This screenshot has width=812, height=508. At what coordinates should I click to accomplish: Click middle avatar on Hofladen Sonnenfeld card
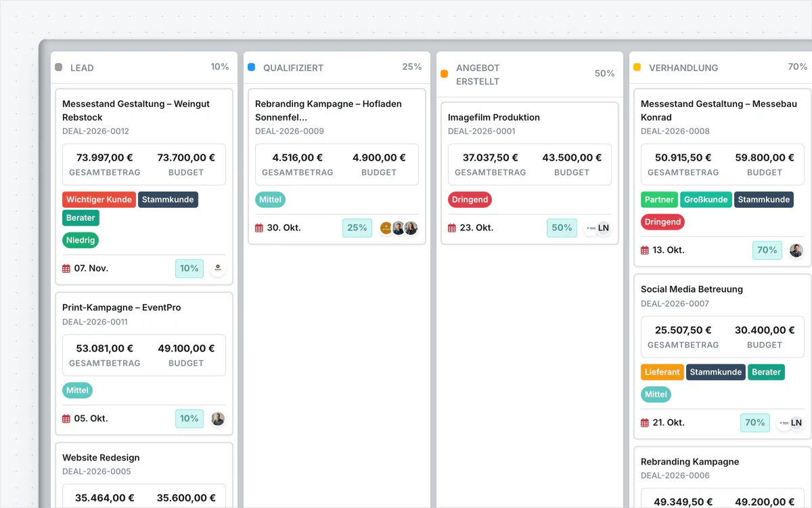pyautogui.click(x=399, y=228)
